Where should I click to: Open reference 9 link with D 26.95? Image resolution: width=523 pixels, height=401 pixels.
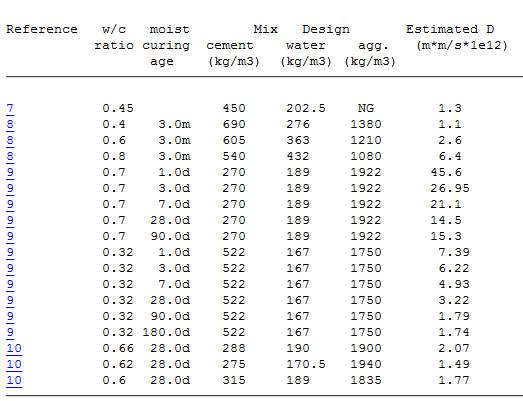[10, 188]
